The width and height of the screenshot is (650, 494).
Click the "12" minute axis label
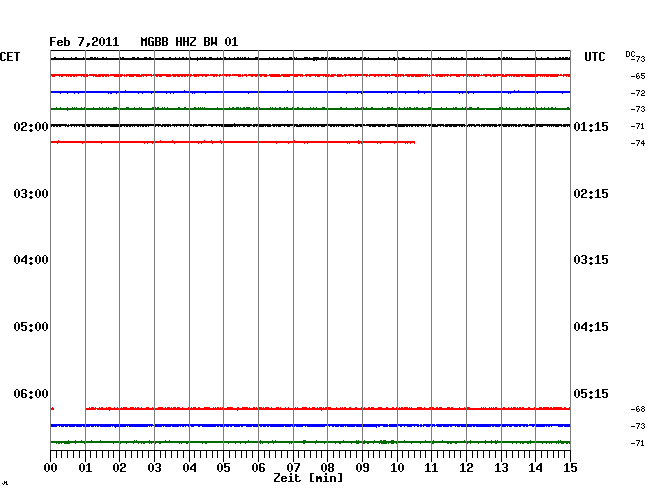coord(466,468)
